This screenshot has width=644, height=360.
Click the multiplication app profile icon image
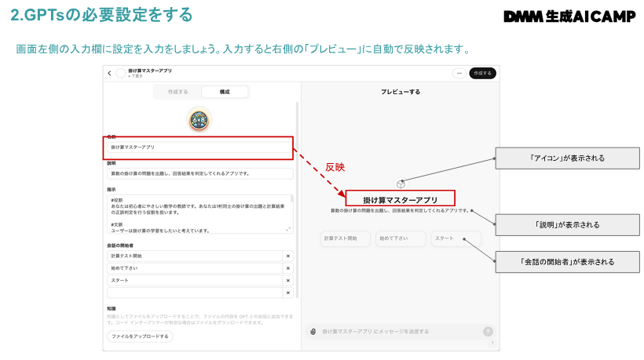200,118
